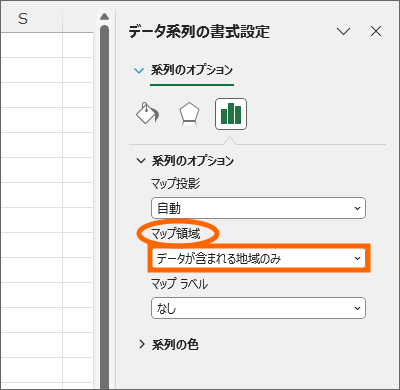Open マップ領域 dropdown データが含まれる地域のみ
This screenshot has width=400, height=390.
258,258
